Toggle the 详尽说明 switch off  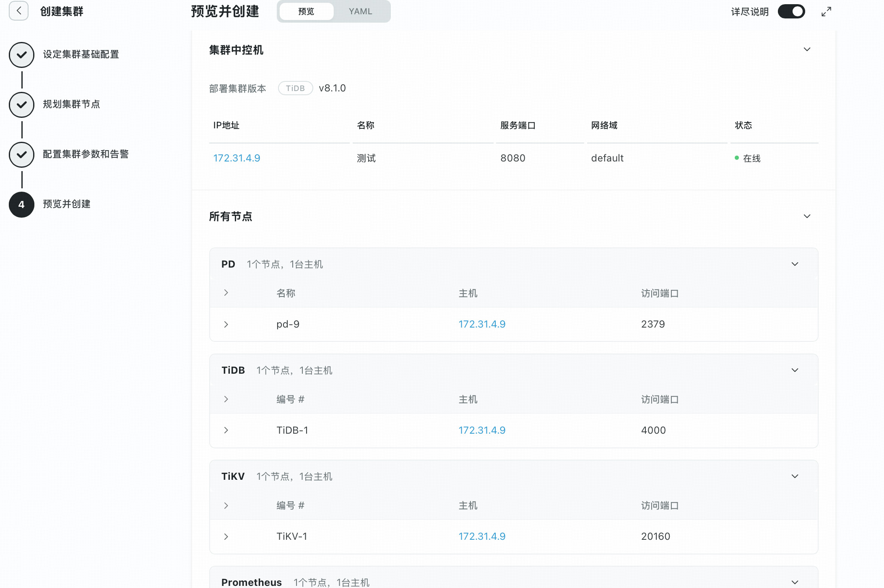791,11
